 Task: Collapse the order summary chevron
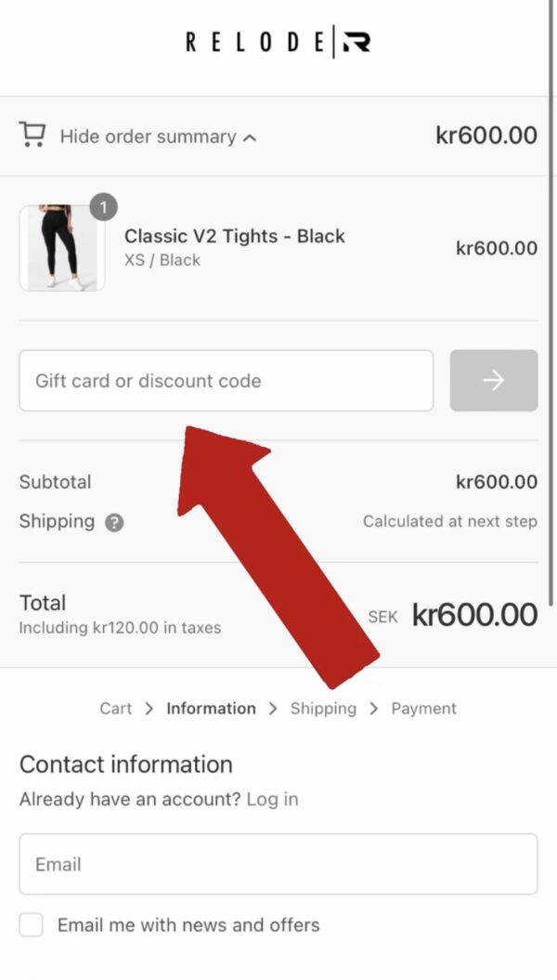click(x=249, y=137)
